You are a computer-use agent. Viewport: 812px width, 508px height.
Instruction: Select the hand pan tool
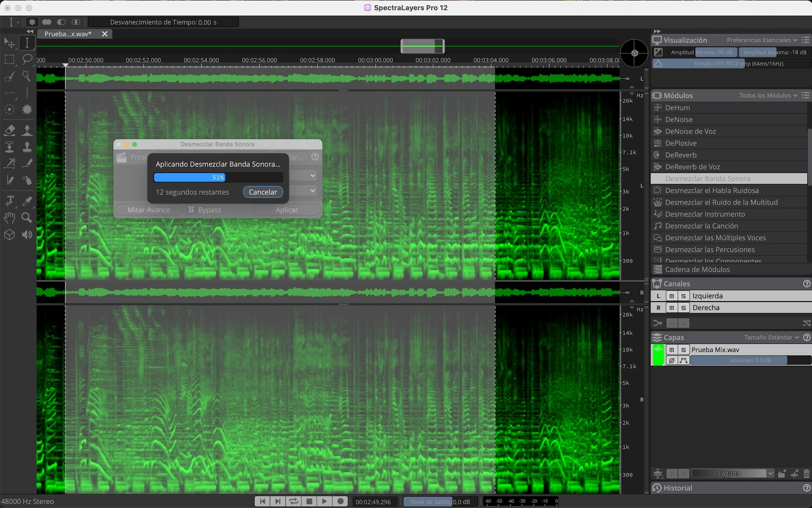point(9,218)
